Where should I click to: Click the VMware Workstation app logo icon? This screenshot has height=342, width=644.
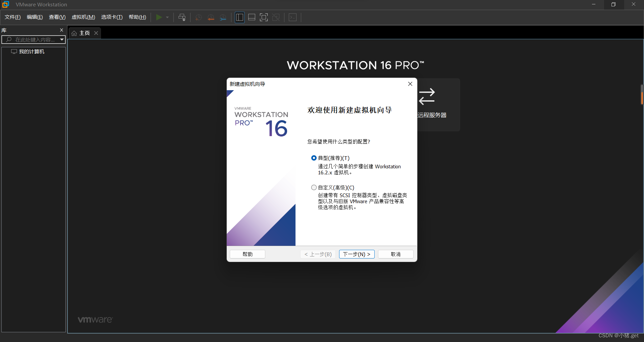click(x=6, y=4)
